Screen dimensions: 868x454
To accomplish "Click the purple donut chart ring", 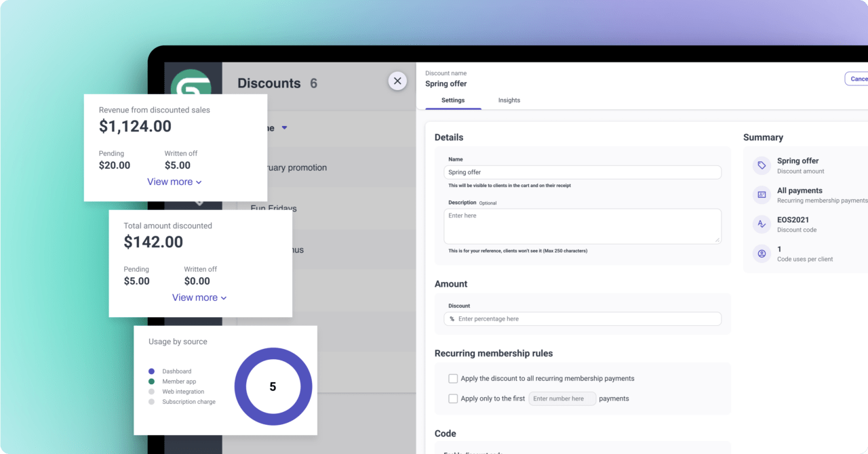I will click(x=273, y=355).
